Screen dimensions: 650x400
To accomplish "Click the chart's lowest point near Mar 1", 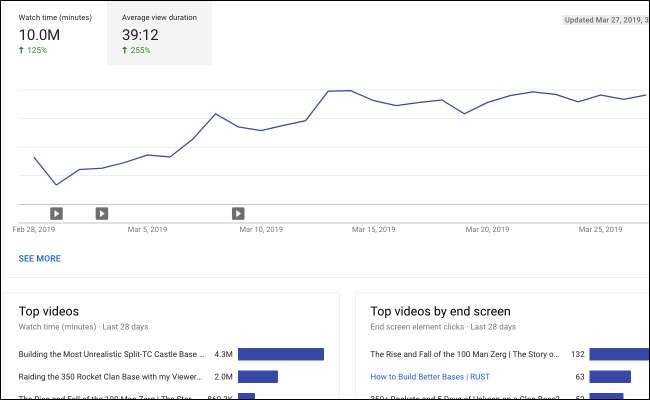I will [x=56, y=185].
